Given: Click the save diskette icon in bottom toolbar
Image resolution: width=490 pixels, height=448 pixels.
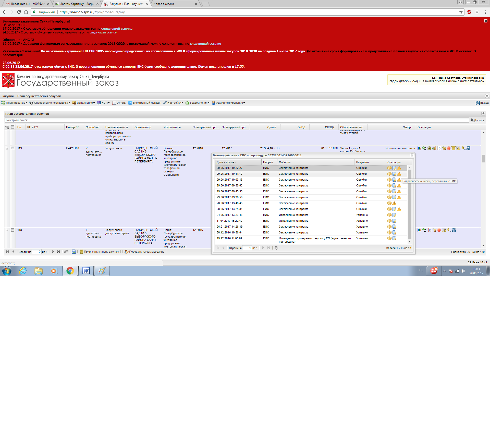Looking at the screenshot, I should [74, 252].
